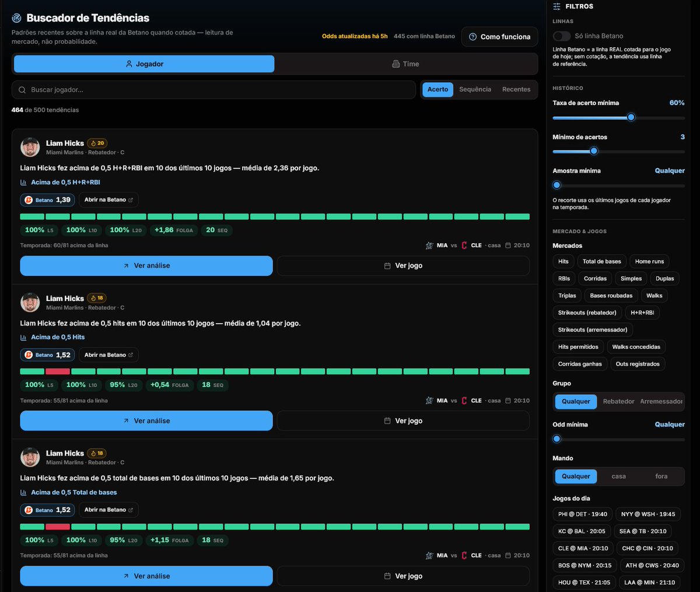
Task: Filter by game LAA @ MIN 21:10
Action: 649,583
